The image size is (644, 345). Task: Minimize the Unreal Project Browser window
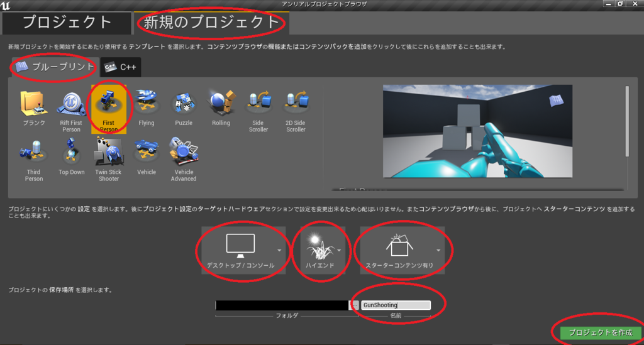click(608, 4)
